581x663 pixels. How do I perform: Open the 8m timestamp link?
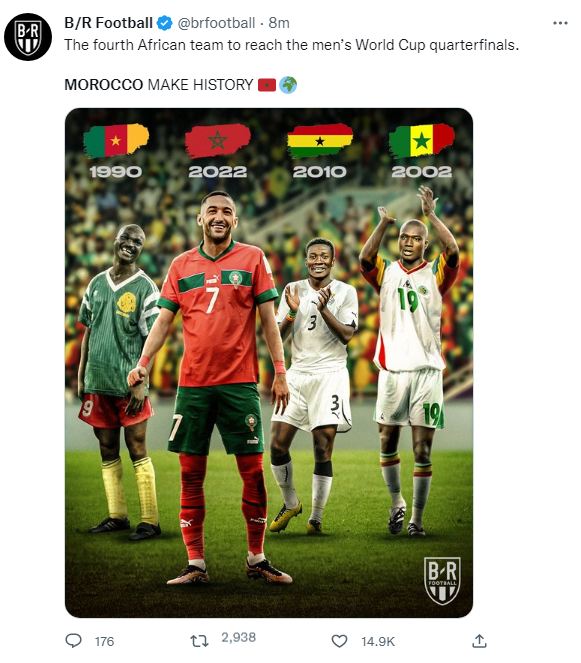(279, 23)
